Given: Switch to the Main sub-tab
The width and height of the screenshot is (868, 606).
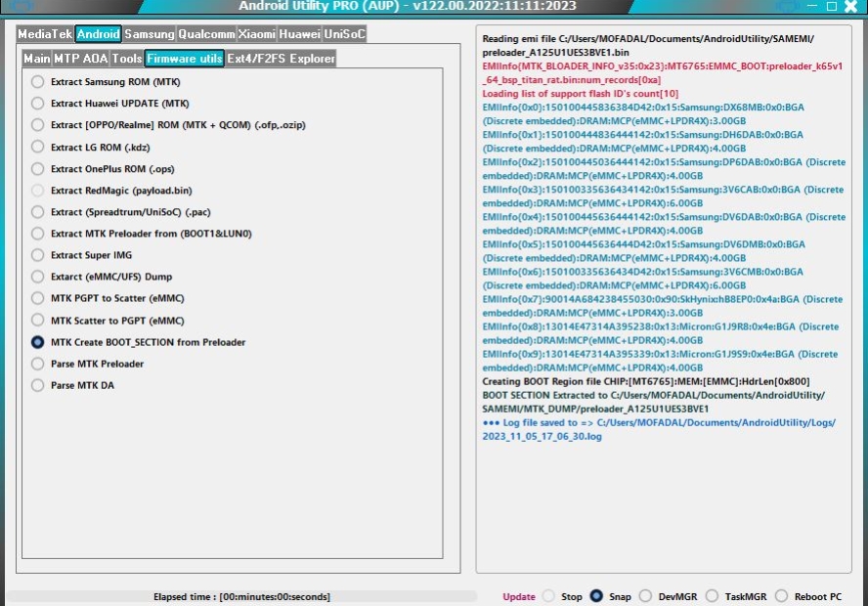Looking at the screenshot, I should pos(36,59).
